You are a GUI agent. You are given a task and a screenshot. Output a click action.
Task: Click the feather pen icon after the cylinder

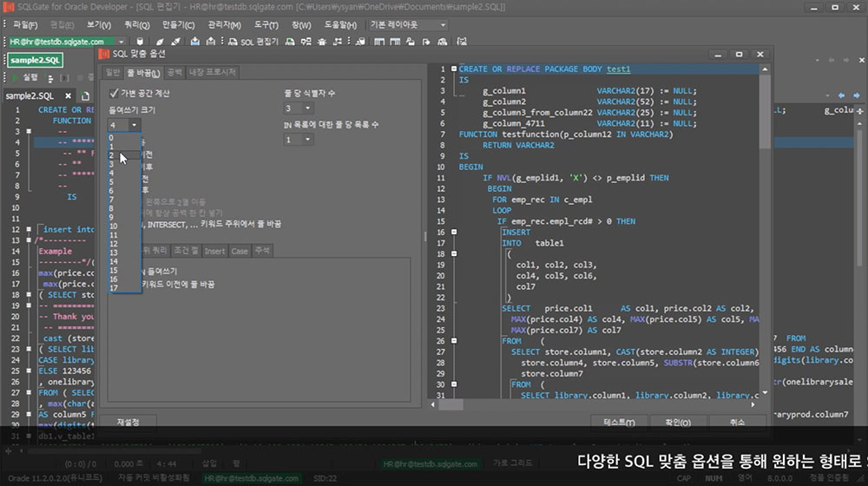point(160,42)
